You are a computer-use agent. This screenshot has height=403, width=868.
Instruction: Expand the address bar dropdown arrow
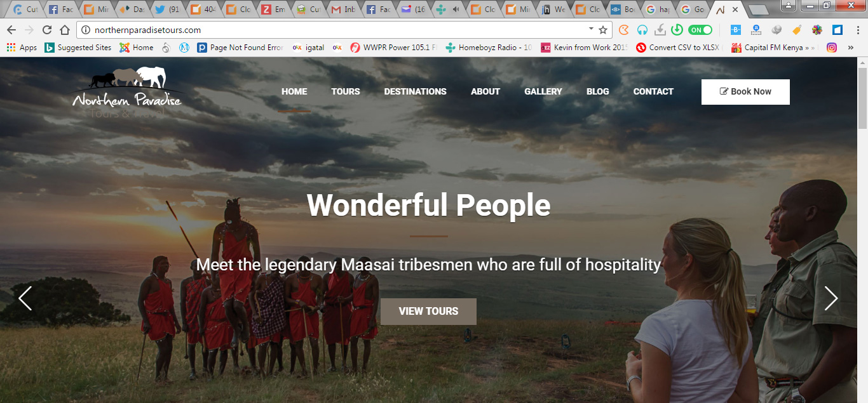point(591,29)
